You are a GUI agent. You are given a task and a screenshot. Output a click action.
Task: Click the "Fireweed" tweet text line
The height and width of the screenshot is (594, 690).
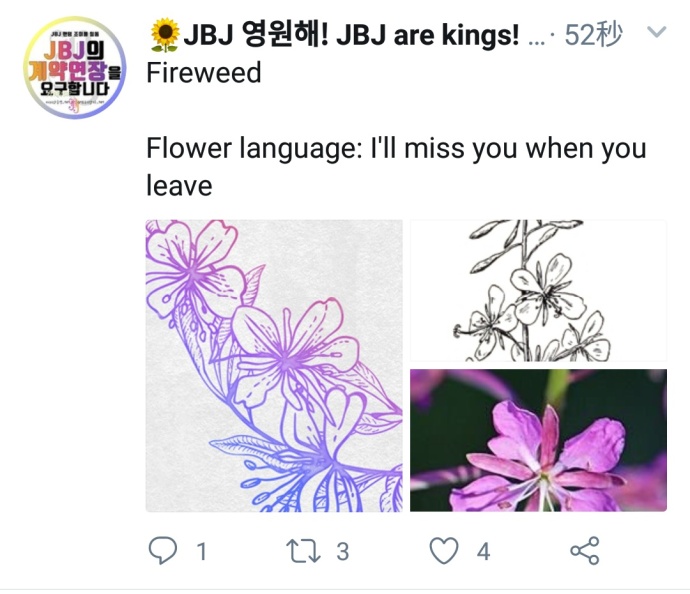(204, 73)
